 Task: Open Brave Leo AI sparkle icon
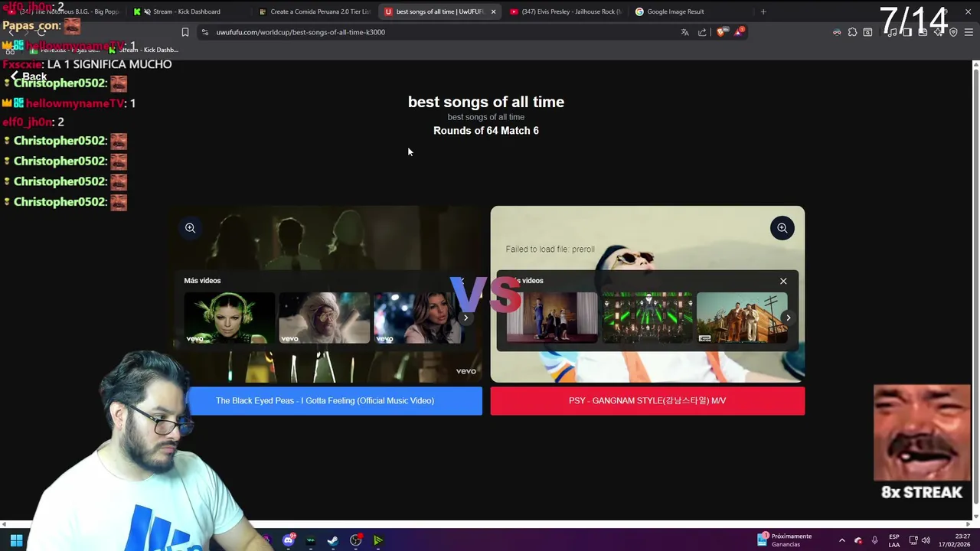tap(938, 32)
